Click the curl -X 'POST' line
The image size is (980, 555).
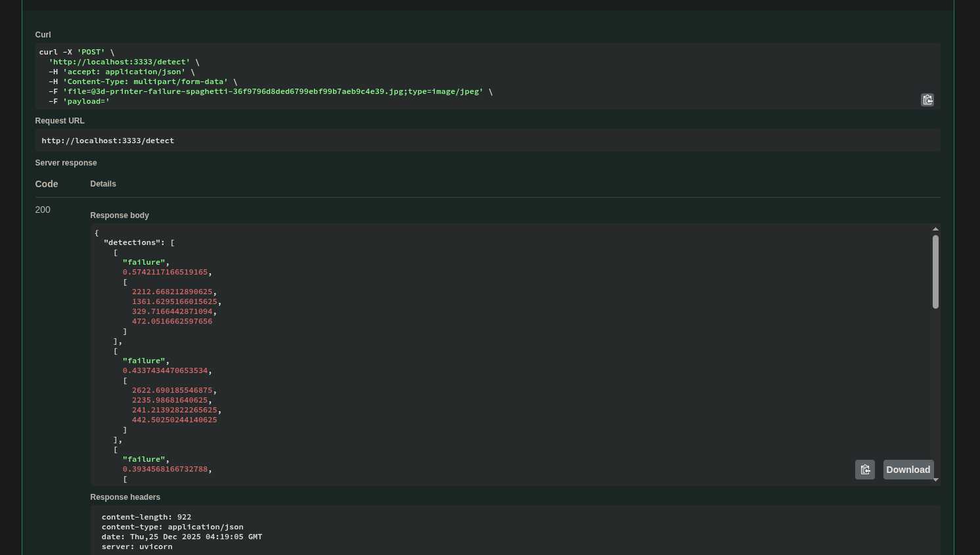[76, 52]
